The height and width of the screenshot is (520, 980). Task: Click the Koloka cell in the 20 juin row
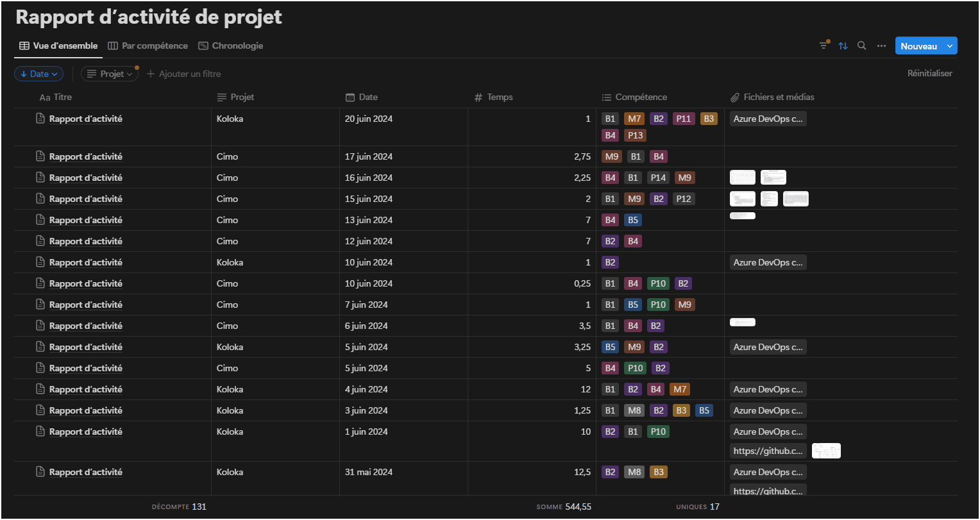(x=275, y=127)
